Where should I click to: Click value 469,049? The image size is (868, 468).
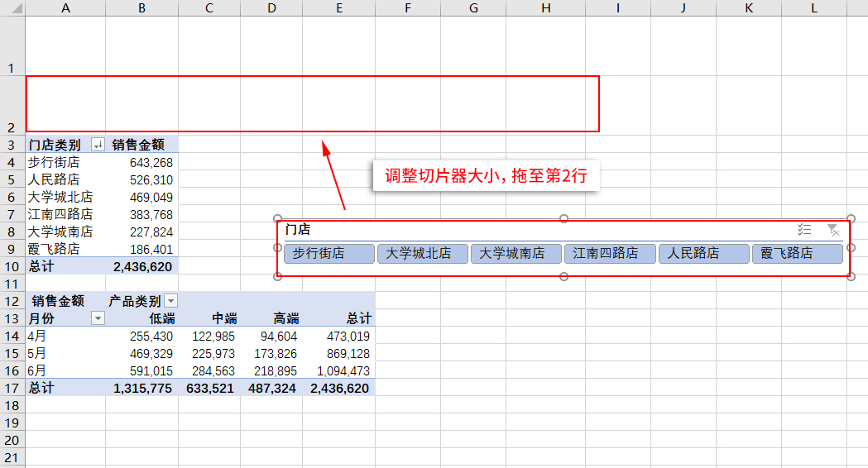click(x=151, y=198)
